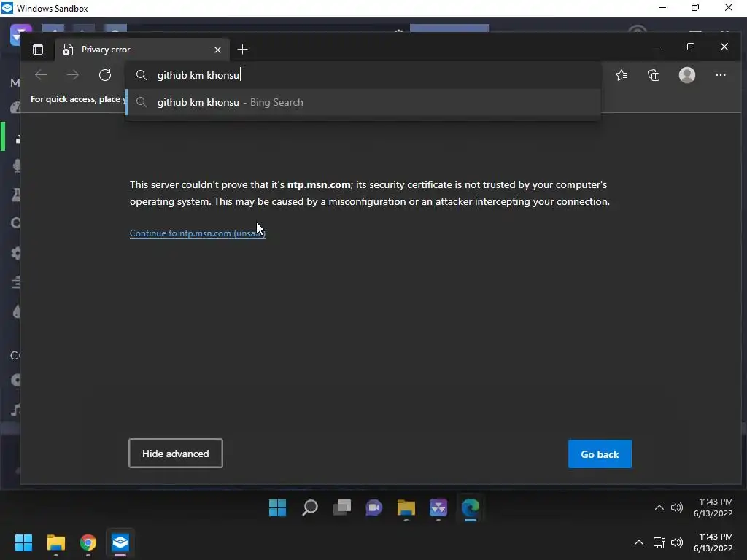Refresh the page in Edge

click(105, 75)
